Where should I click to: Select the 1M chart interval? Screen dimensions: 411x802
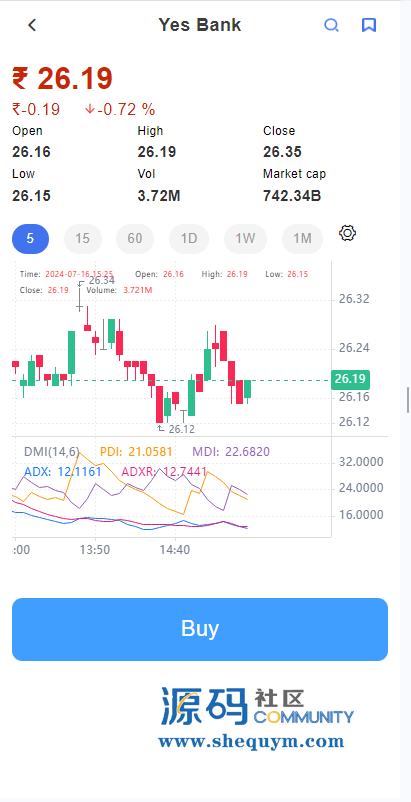[x=303, y=239]
